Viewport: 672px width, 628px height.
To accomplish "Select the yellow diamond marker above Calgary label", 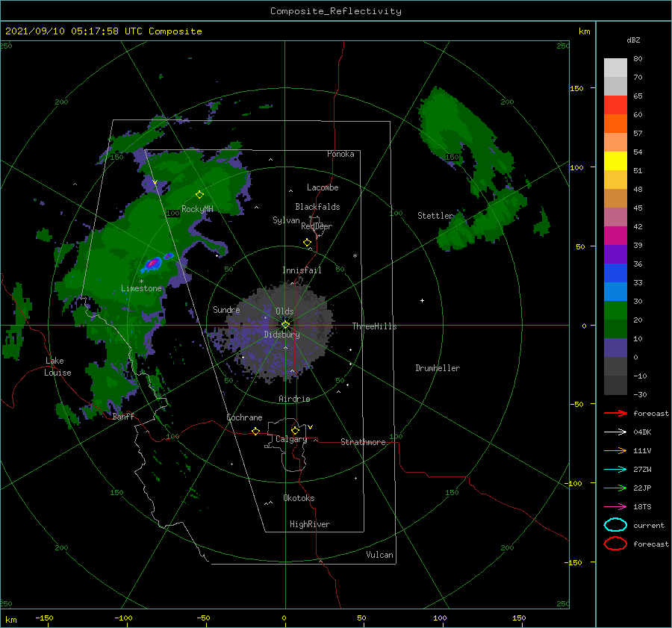I will [295, 430].
